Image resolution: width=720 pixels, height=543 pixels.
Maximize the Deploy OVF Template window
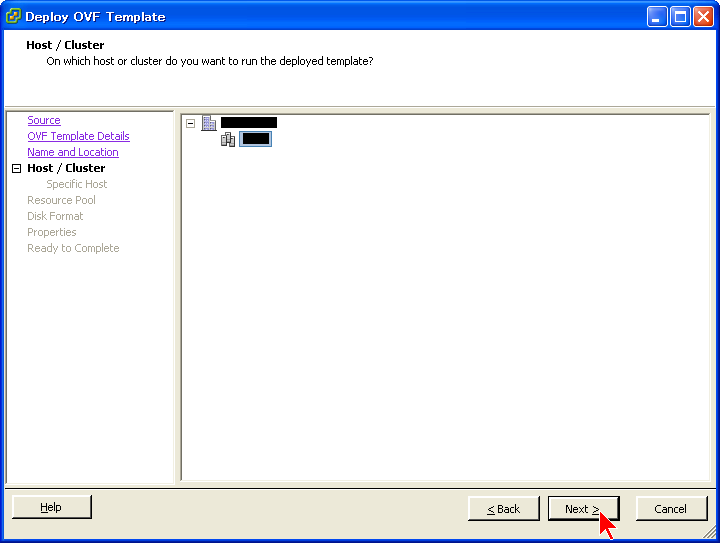coord(680,17)
